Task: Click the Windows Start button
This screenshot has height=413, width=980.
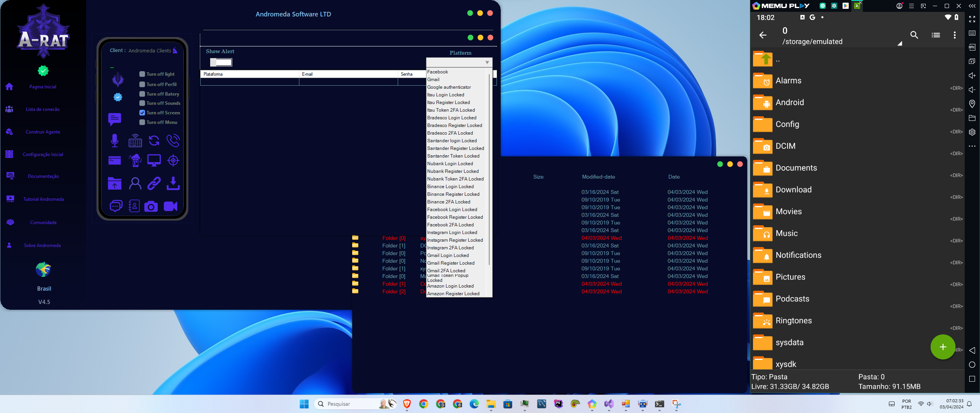Action: (304, 404)
